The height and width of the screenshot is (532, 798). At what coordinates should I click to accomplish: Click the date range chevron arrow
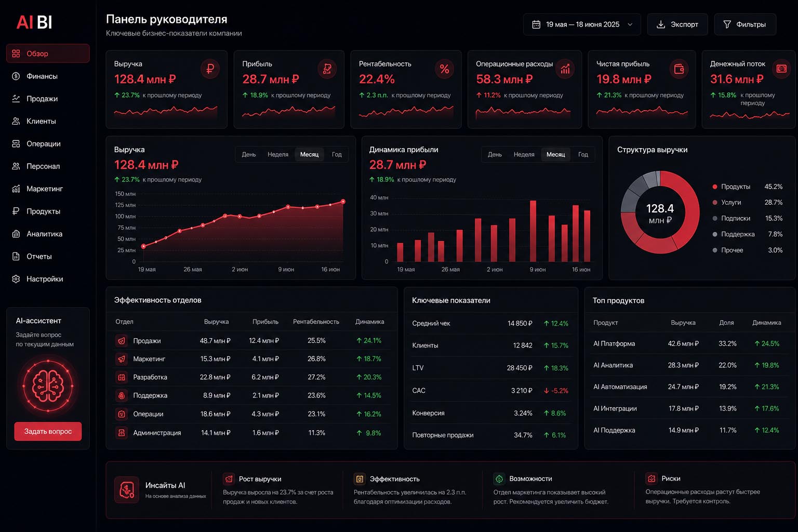point(630,24)
